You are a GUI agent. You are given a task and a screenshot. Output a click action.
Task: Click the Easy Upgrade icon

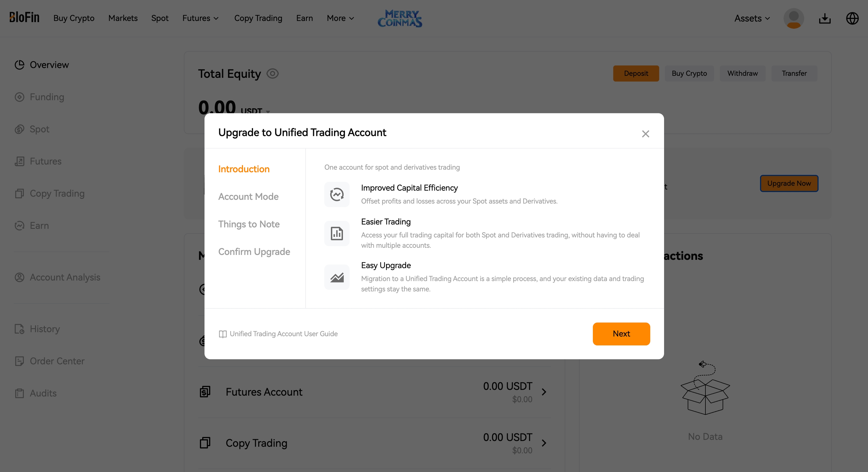tap(337, 277)
